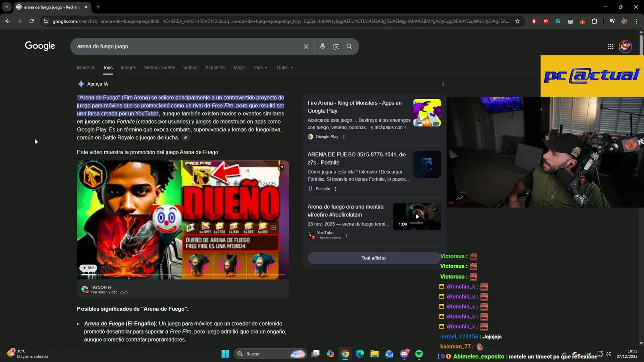The height and width of the screenshot is (362, 644).
Task: Open the orange fox extension icon
Action: tap(582, 21)
